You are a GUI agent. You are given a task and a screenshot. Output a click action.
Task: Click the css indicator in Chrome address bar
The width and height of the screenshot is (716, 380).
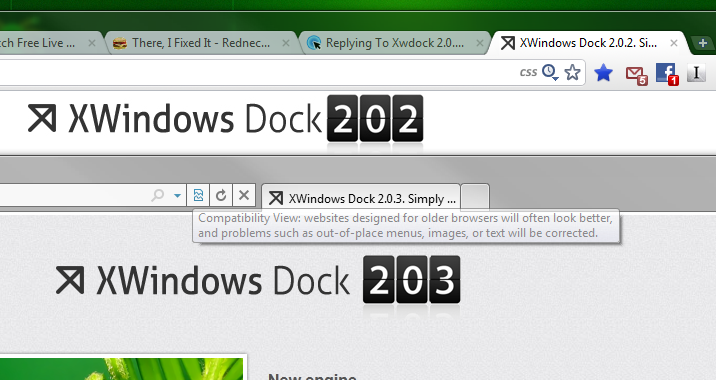tap(528, 72)
